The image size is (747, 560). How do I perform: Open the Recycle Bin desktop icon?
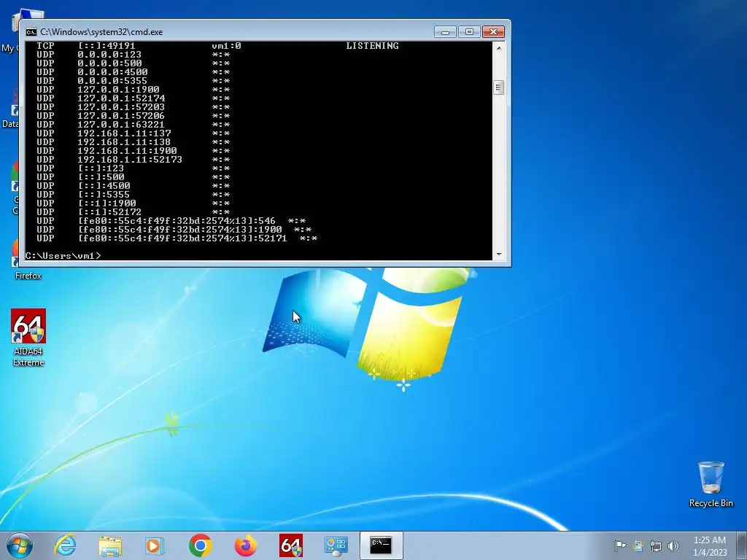click(711, 484)
